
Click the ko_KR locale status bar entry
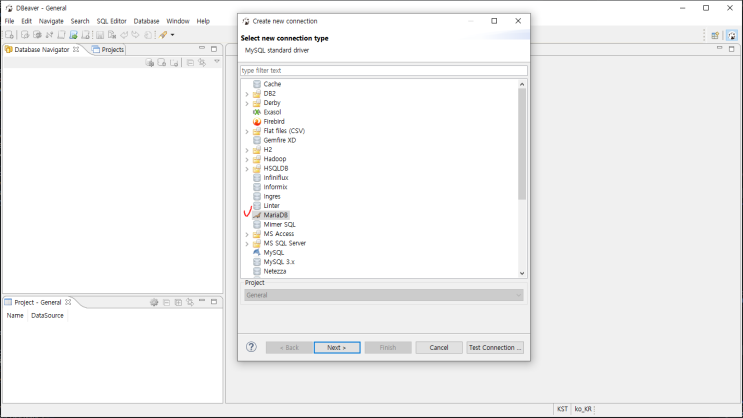(583, 409)
